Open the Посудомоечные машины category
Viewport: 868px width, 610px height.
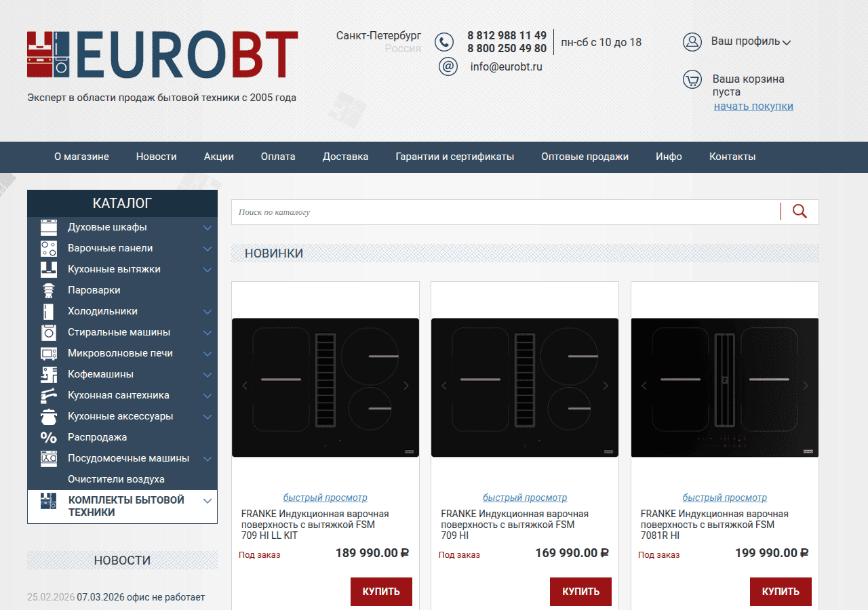[128, 458]
